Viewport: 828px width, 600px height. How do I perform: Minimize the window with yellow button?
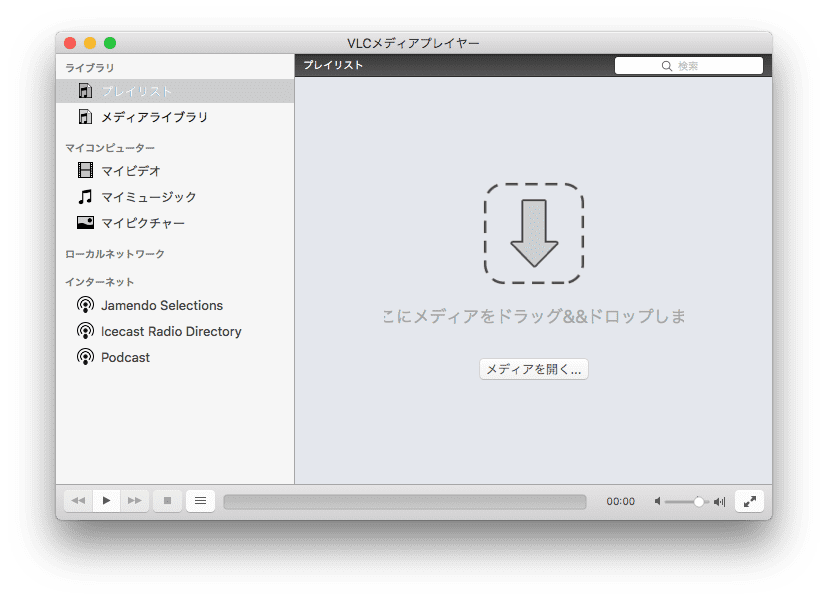pyautogui.click(x=90, y=43)
